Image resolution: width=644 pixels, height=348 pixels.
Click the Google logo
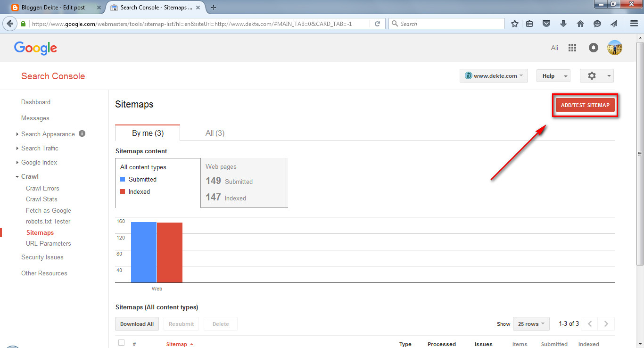tap(35, 48)
